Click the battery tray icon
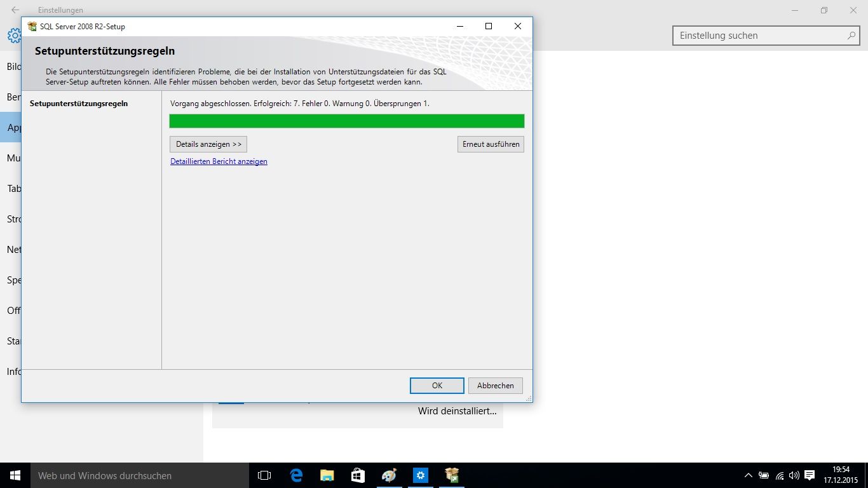Viewport: 868px width, 488px height. [x=764, y=475]
